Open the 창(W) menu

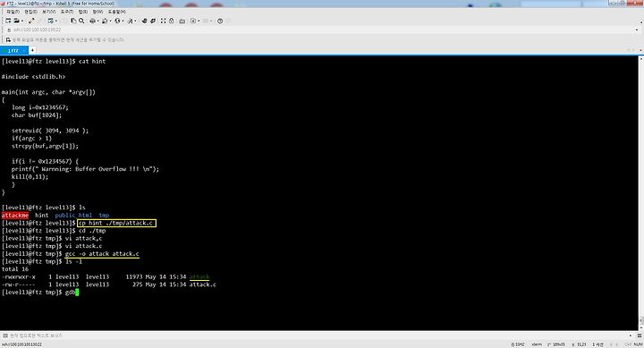tap(97, 12)
